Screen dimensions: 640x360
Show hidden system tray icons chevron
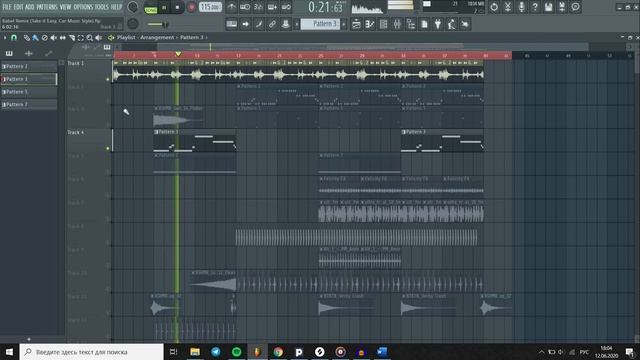(542, 352)
